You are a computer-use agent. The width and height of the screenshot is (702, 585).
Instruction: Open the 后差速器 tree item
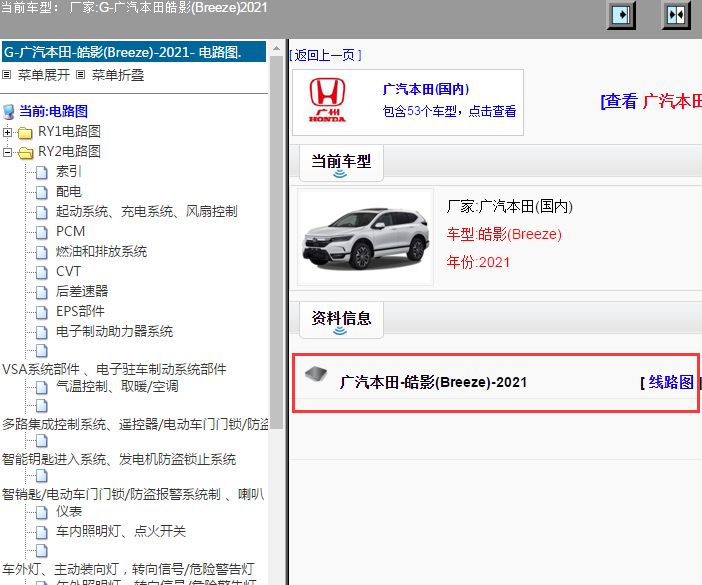point(82,291)
